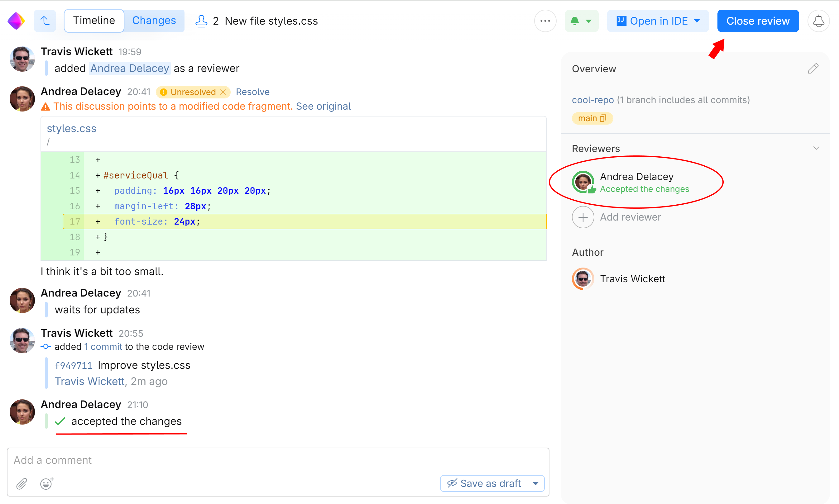Open the See original link
839x504 pixels.
(x=323, y=106)
